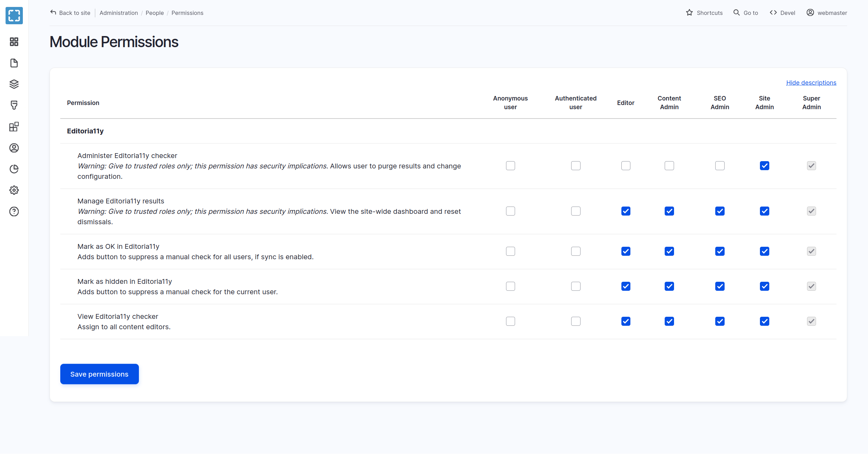Click the Hide descriptions link

pos(811,83)
